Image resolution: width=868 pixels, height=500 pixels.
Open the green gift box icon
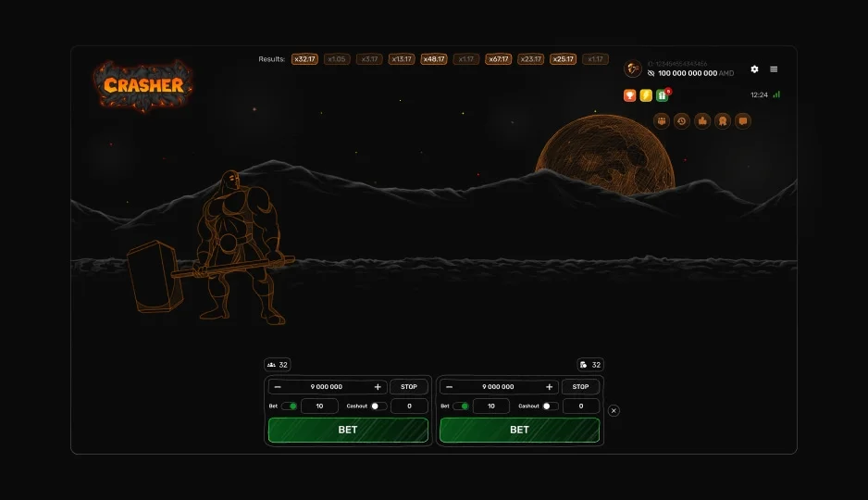[x=662, y=95]
